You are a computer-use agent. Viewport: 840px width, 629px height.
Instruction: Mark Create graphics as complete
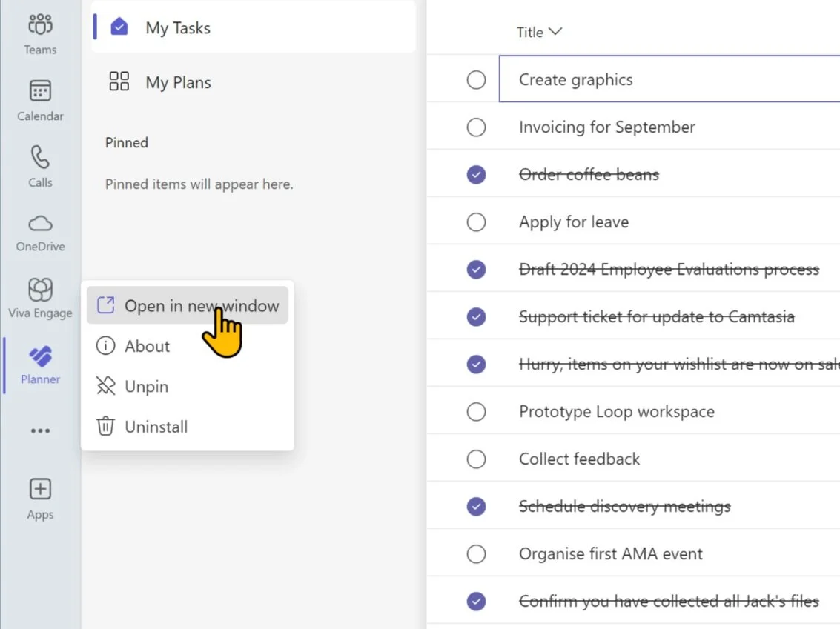tap(476, 80)
